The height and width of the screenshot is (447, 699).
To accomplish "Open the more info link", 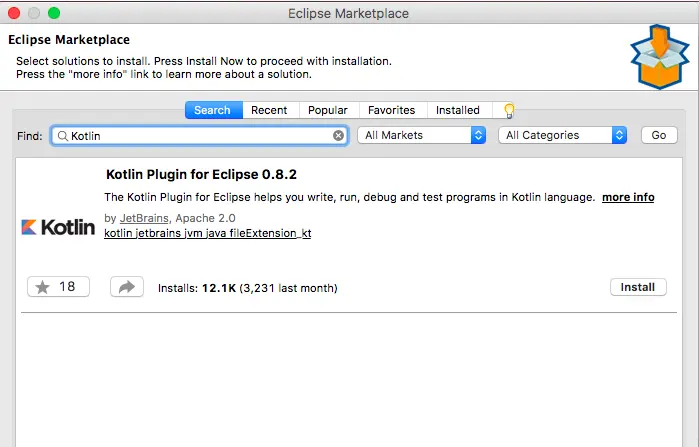I will (628, 197).
